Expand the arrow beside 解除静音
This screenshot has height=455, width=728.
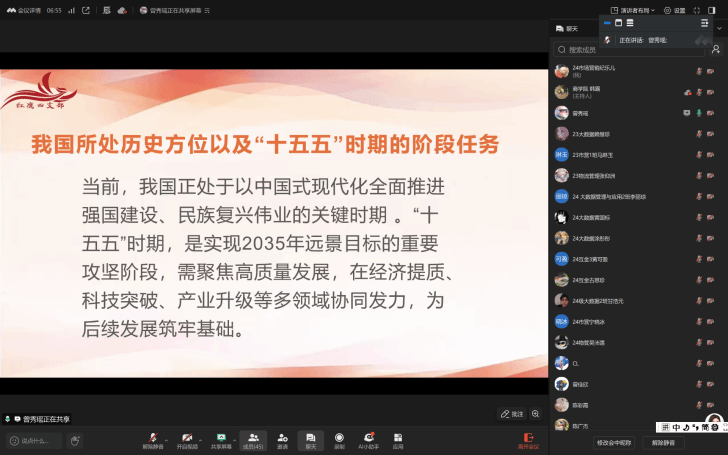click(x=166, y=438)
